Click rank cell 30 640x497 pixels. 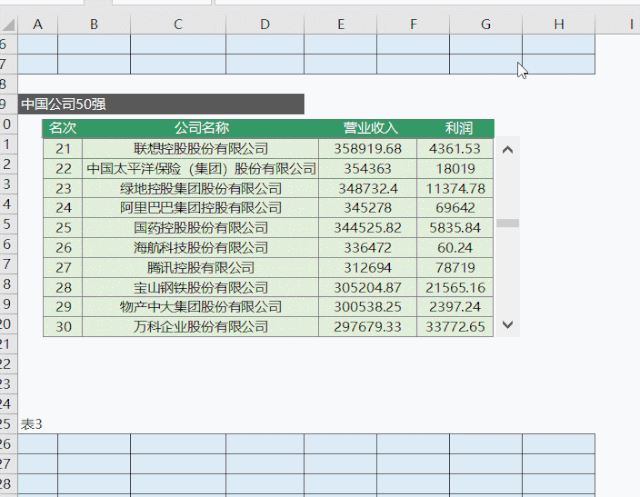(63, 327)
